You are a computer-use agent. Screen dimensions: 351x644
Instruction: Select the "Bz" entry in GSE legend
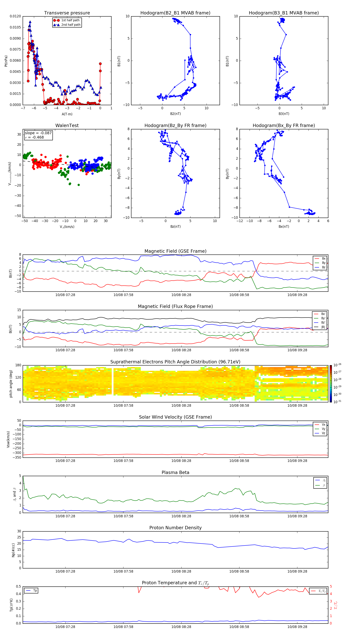(320, 267)
